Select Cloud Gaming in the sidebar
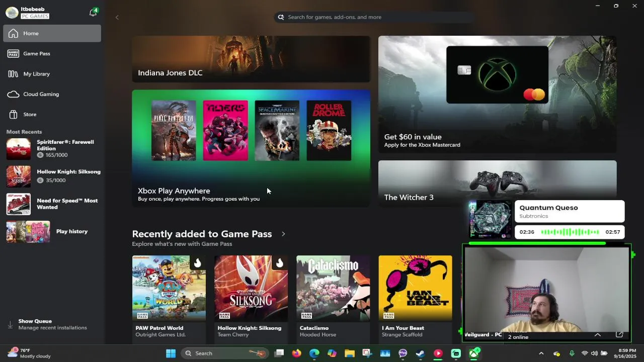644x362 pixels. [52, 94]
